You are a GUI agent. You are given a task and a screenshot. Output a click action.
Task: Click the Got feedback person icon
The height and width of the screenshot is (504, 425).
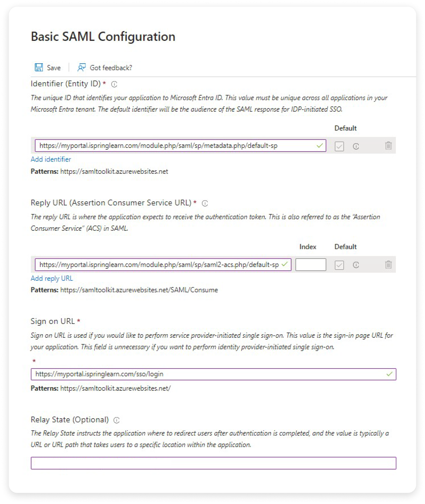click(81, 67)
